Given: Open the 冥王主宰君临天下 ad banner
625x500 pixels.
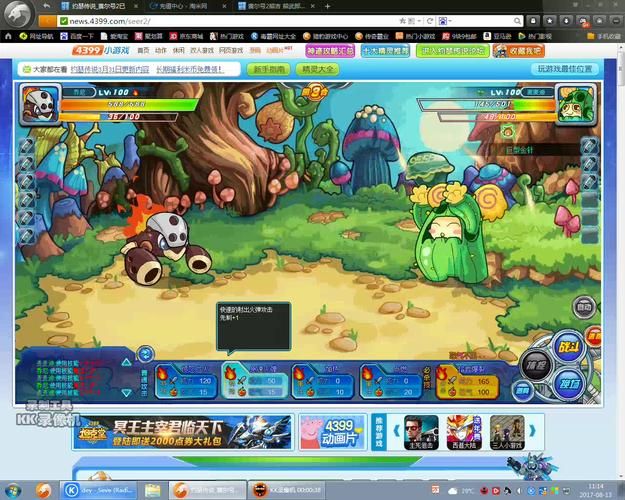Looking at the screenshot, I should (x=183, y=432).
